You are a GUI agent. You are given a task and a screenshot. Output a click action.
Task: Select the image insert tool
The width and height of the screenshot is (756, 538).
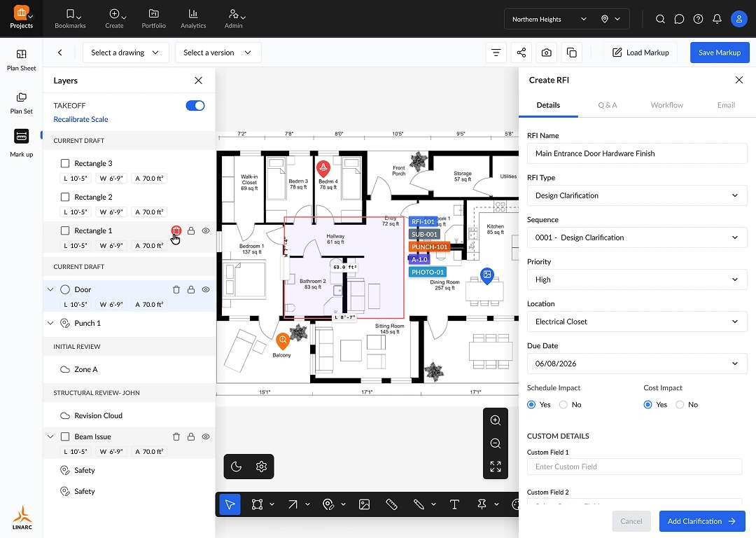point(365,504)
